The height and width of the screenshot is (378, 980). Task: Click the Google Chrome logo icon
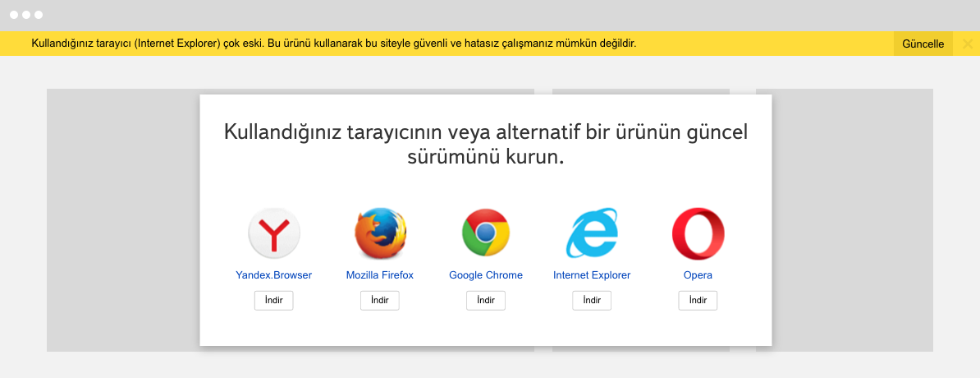[486, 233]
